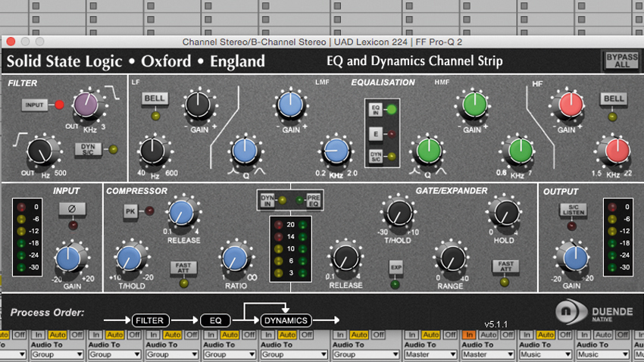
Task: Click the orange In button in the mixer
Action: pos(469,335)
